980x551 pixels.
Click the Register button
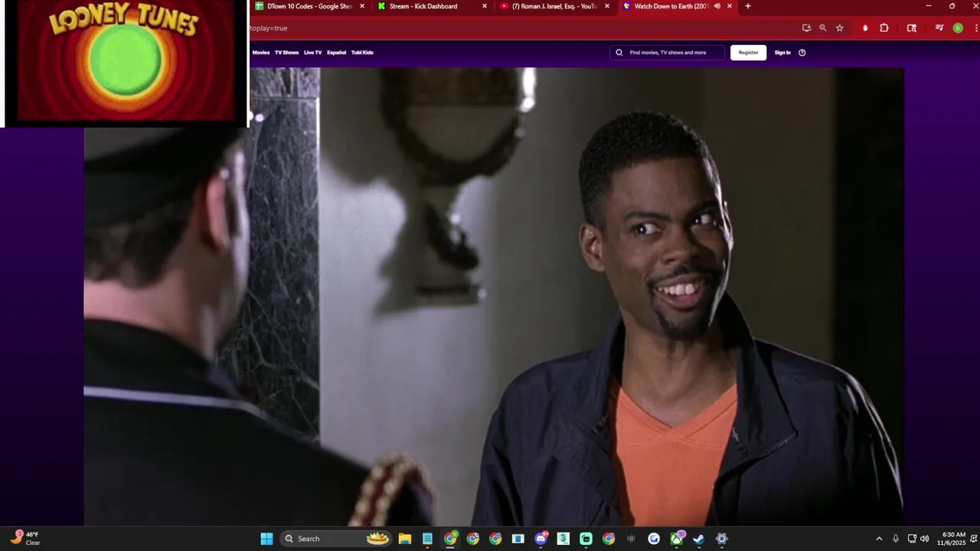tap(749, 53)
